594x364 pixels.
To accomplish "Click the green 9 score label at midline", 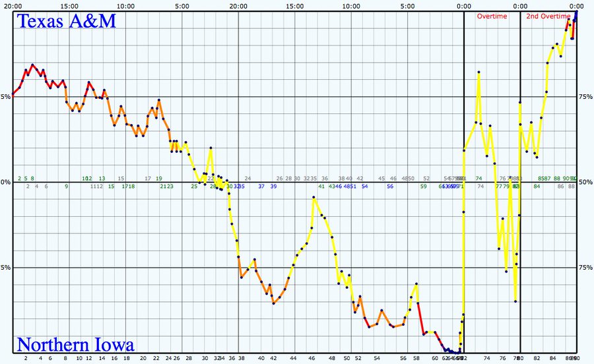I will point(66,186).
